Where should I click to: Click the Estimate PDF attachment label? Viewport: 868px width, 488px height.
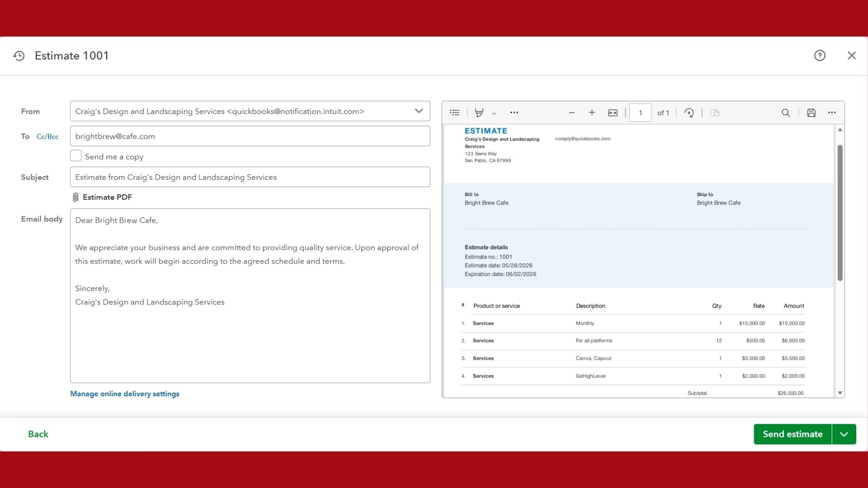(x=107, y=197)
